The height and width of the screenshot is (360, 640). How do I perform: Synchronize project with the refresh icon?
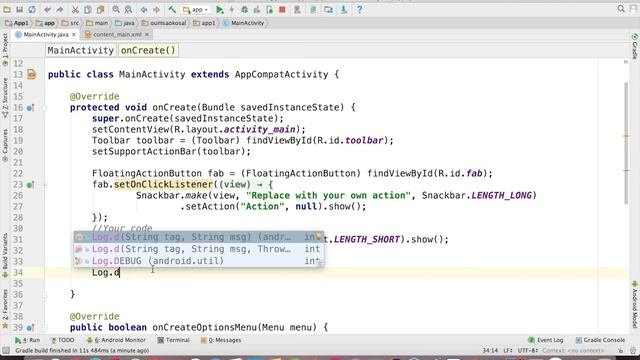(32, 9)
